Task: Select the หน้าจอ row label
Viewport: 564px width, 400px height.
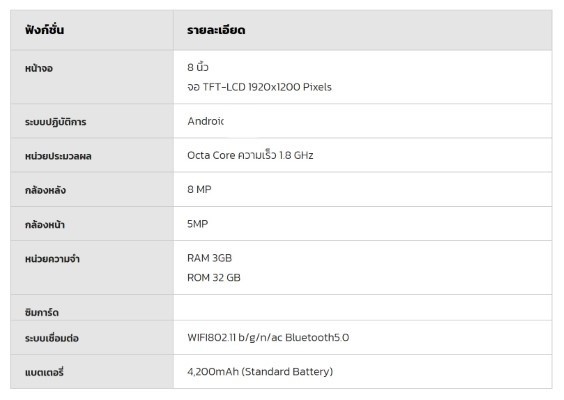Action: point(39,68)
